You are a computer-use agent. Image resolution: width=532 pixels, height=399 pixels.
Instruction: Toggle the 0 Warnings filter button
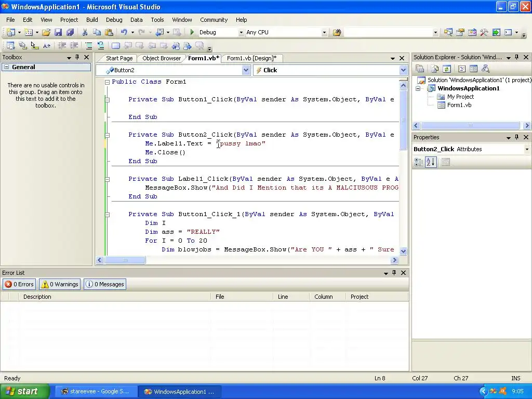pyautogui.click(x=60, y=284)
